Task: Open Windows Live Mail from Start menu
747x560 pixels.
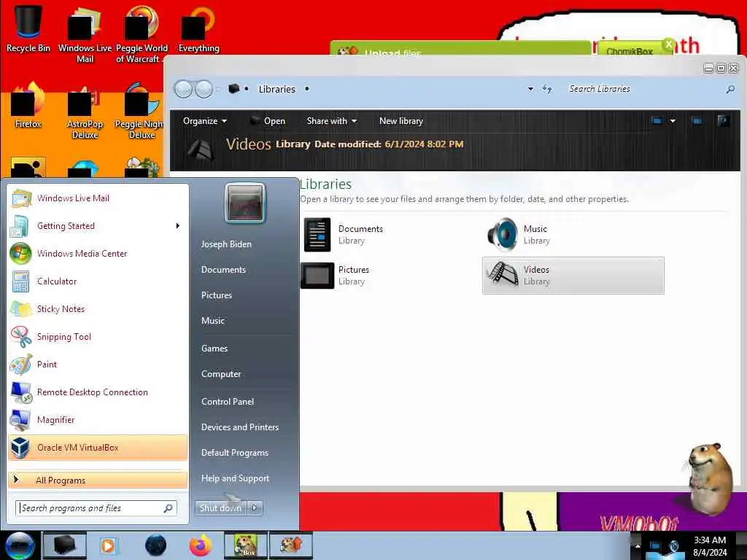Action: tap(98, 198)
